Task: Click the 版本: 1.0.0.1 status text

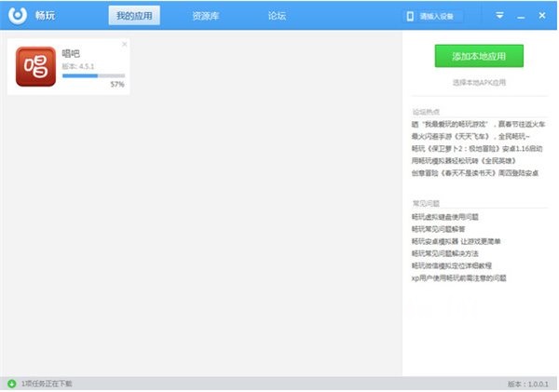Action: coord(528,385)
